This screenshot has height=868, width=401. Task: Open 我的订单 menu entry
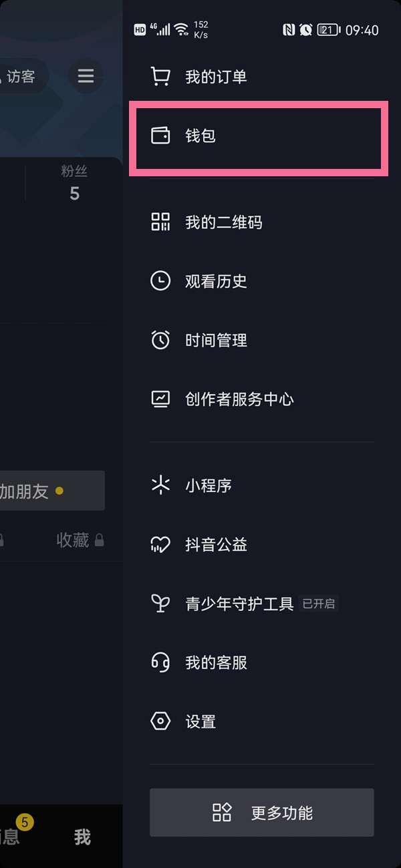(216, 77)
